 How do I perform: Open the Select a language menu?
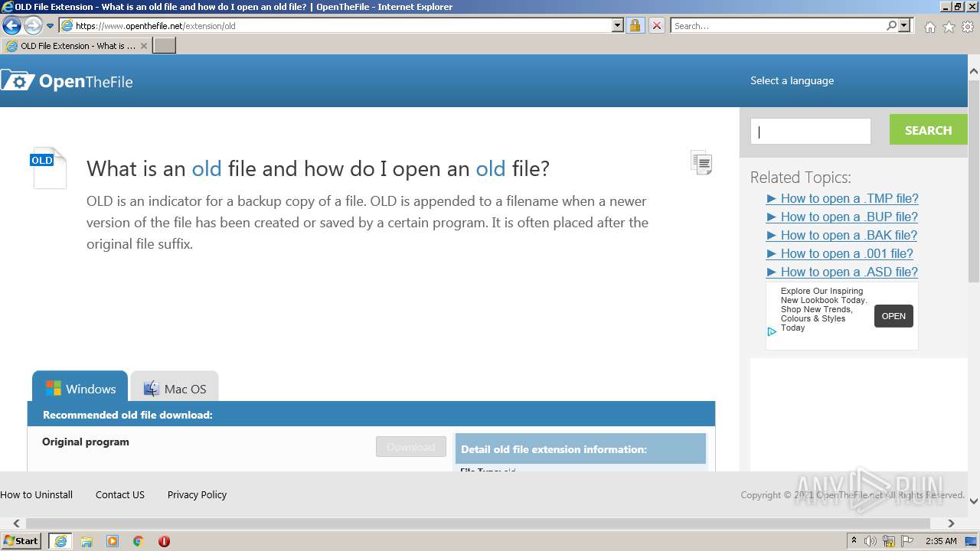click(x=792, y=80)
